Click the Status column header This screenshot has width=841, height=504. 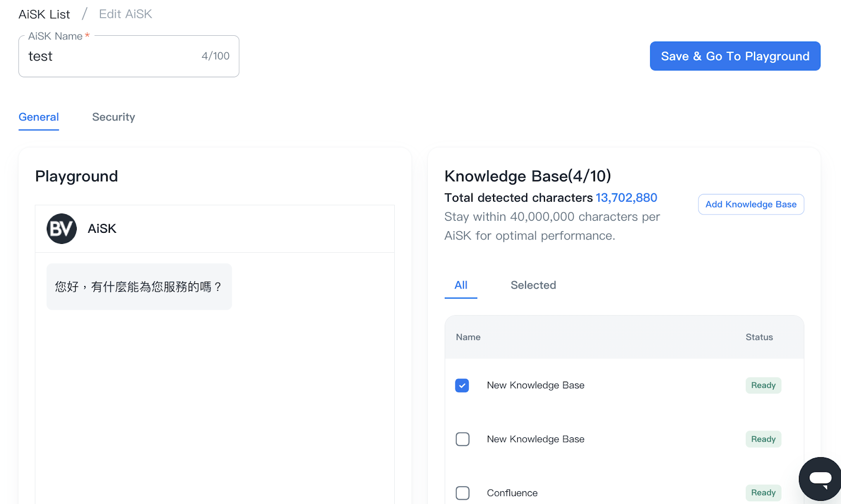coord(759,337)
